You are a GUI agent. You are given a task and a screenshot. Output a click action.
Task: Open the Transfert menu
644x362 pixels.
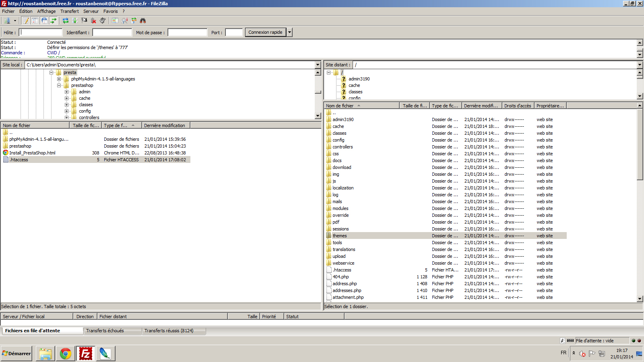pos(70,11)
